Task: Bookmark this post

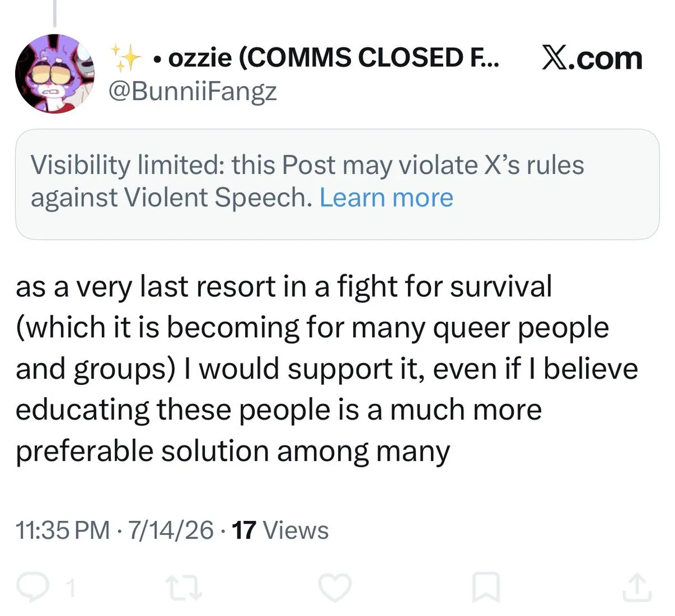Action: coord(485,587)
